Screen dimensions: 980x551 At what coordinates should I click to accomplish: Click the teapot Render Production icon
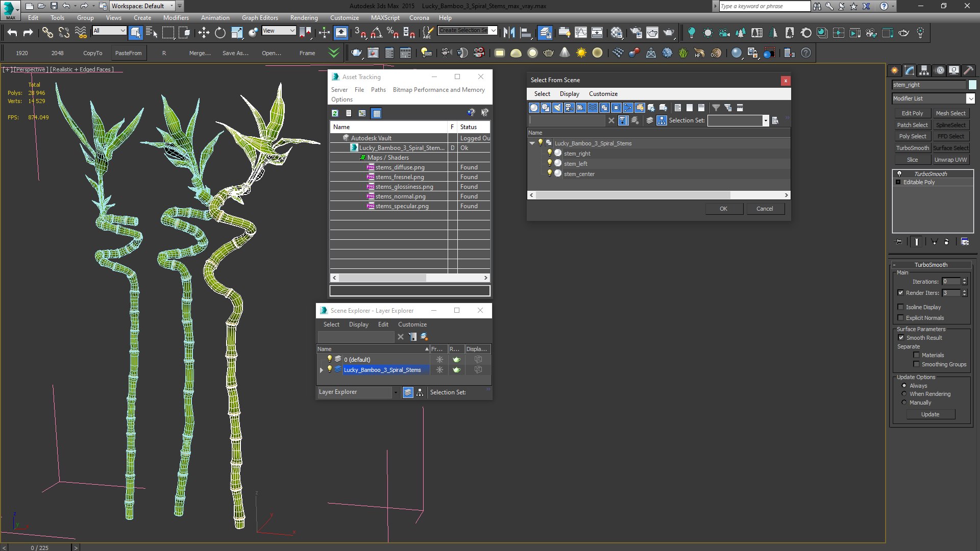(669, 33)
